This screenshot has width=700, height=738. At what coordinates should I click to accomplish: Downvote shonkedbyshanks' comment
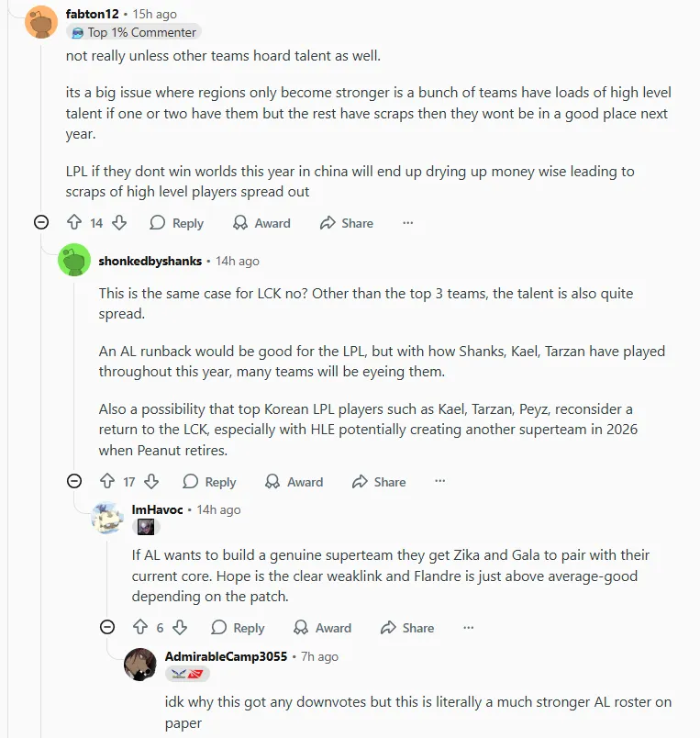151,482
